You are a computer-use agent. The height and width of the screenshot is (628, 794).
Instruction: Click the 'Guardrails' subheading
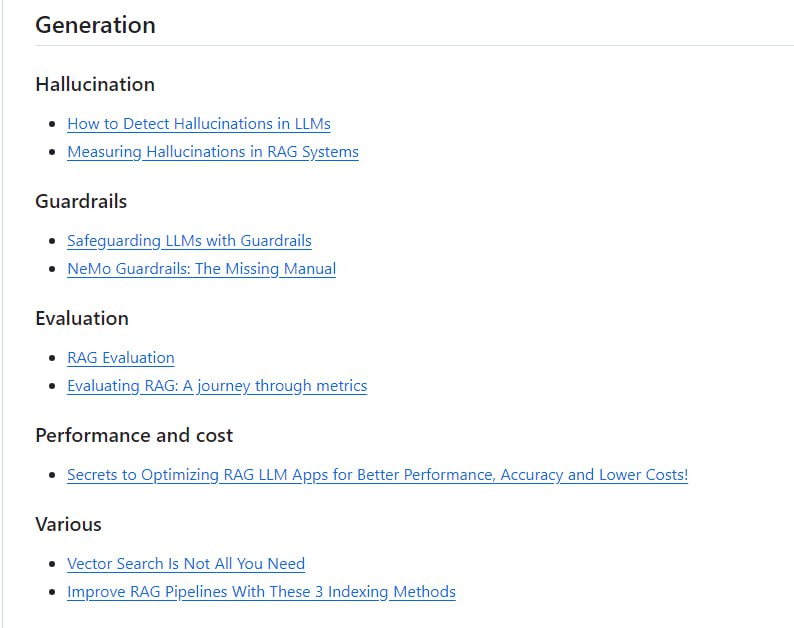pyautogui.click(x=81, y=201)
